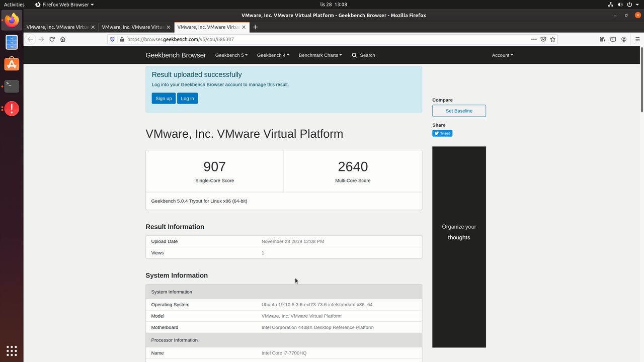Open page actions three-dot menu
Screen dimensions: 644x362
click(534, 39)
